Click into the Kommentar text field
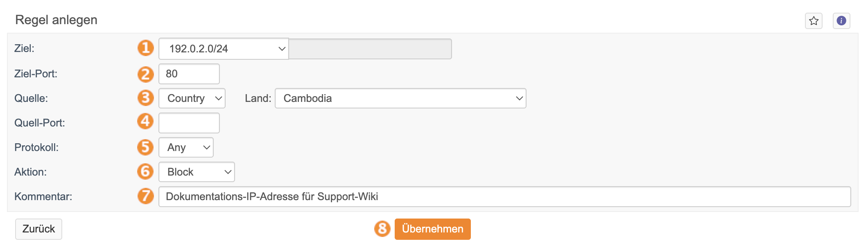 tap(504, 197)
